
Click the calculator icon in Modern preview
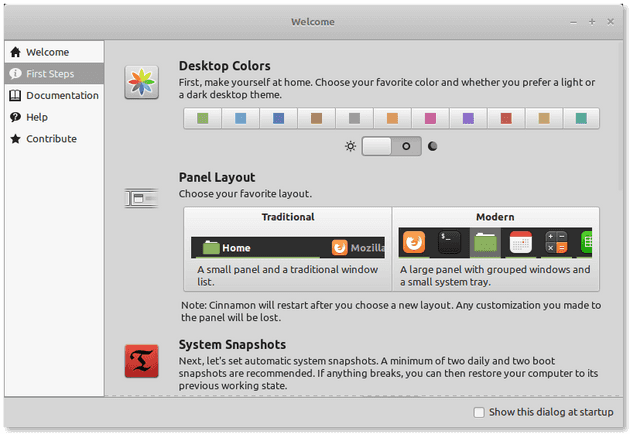tap(556, 242)
